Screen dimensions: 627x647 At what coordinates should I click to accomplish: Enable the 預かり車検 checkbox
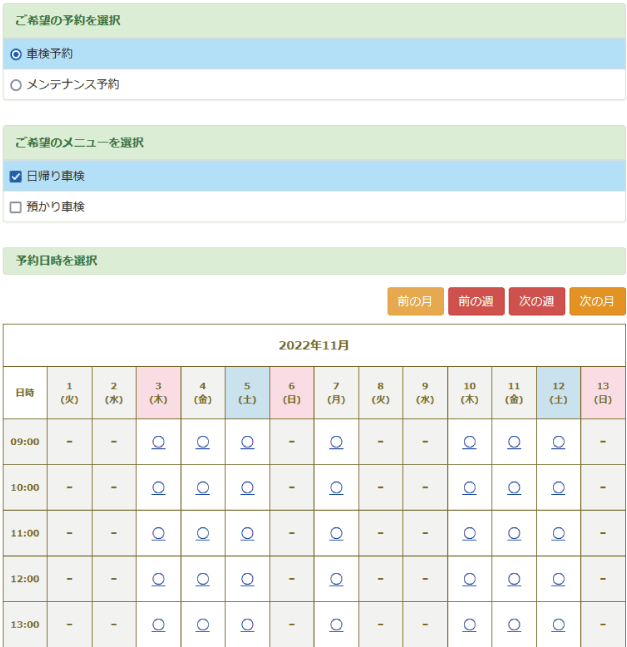tap(16, 207)
